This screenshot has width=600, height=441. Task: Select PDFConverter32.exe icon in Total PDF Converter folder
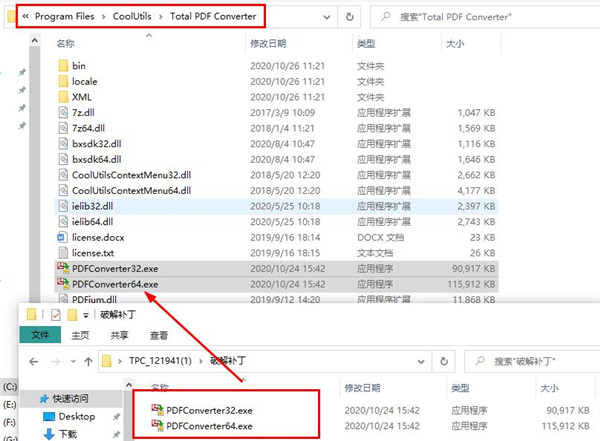pos(63,268)
